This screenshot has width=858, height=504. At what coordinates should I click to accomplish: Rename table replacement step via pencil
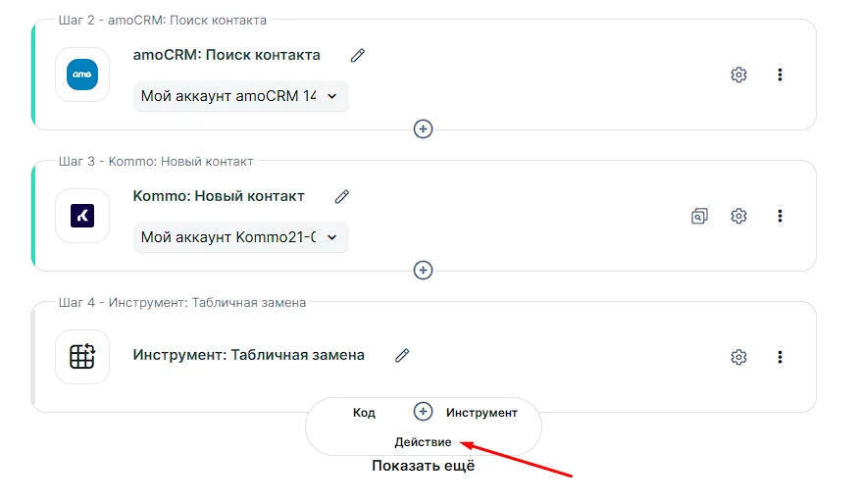(x=402, y=356)
